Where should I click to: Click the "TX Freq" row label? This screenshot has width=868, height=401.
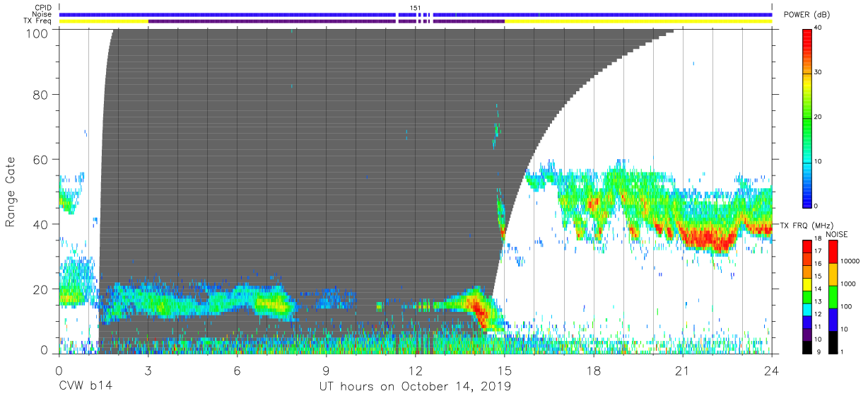[38, 21]
